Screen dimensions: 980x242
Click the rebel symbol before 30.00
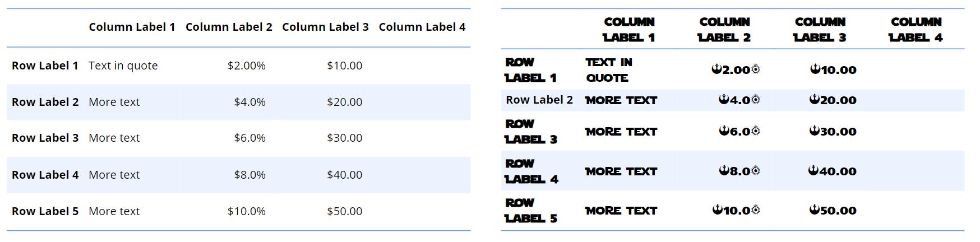click(815, 131)
